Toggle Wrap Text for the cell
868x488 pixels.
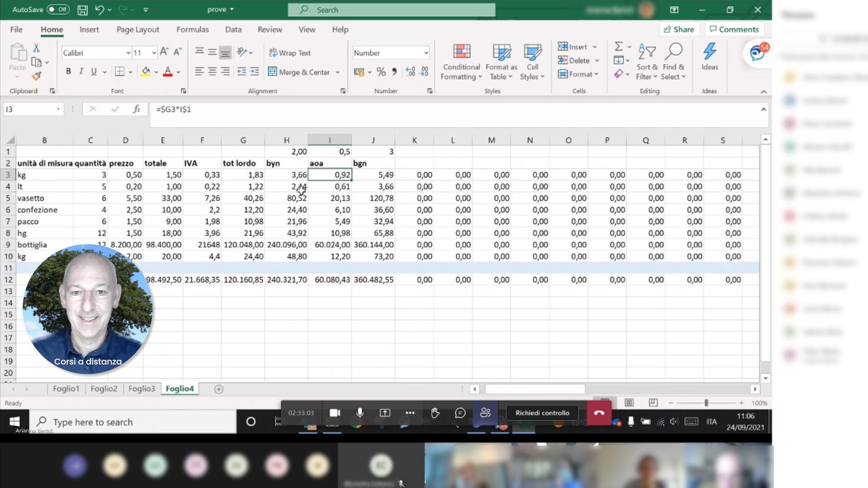(x=290, y=53)
